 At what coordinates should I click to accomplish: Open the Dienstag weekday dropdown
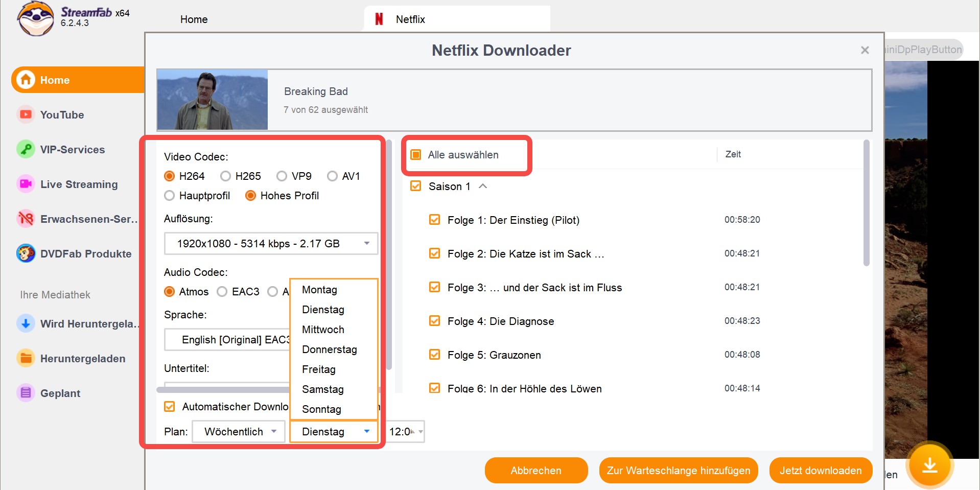(334, 432)
